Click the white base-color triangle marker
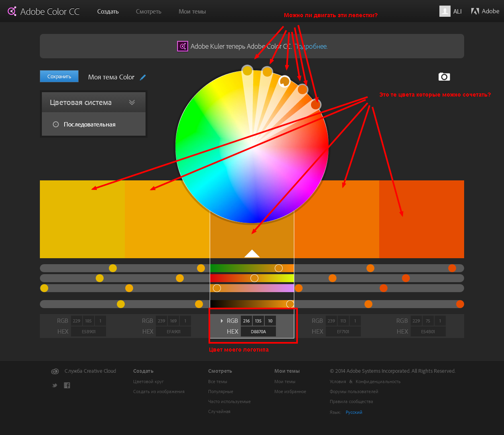Screen dimensions: 504x435 252,253
